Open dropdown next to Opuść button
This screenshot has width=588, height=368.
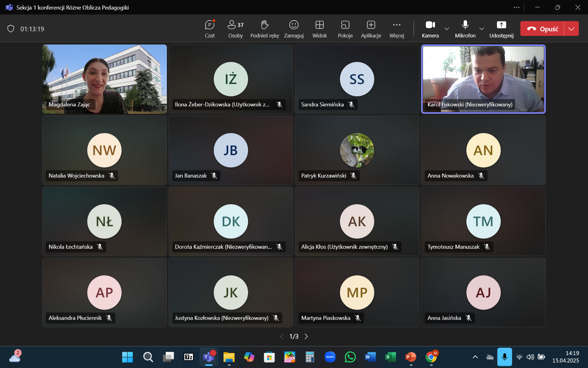pos(571,29)
